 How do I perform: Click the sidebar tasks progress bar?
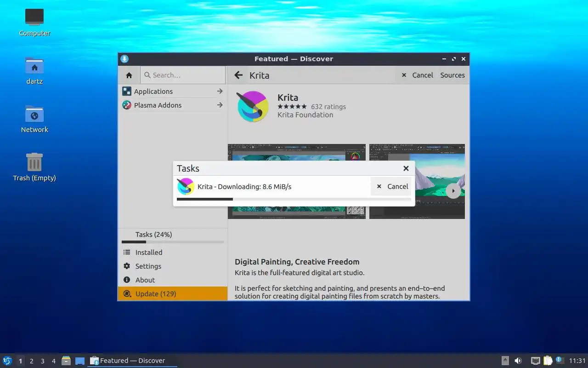(173, 242)
